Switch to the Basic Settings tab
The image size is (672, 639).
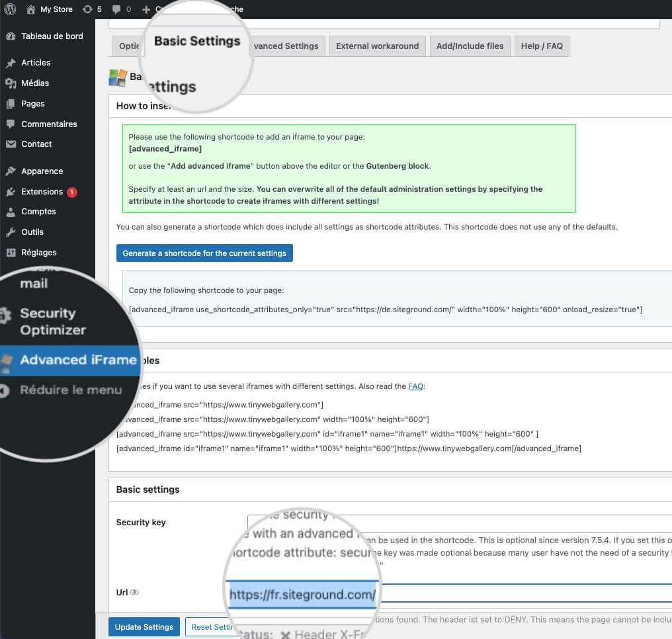(197, 41)
